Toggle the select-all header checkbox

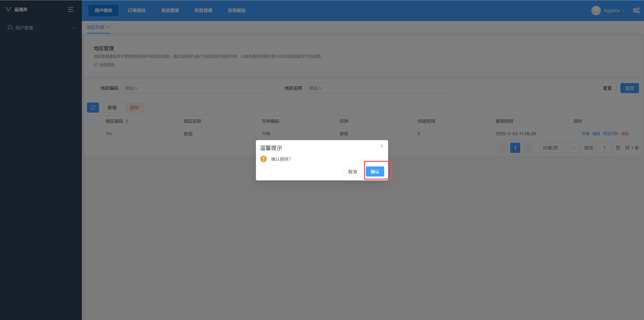93,121
